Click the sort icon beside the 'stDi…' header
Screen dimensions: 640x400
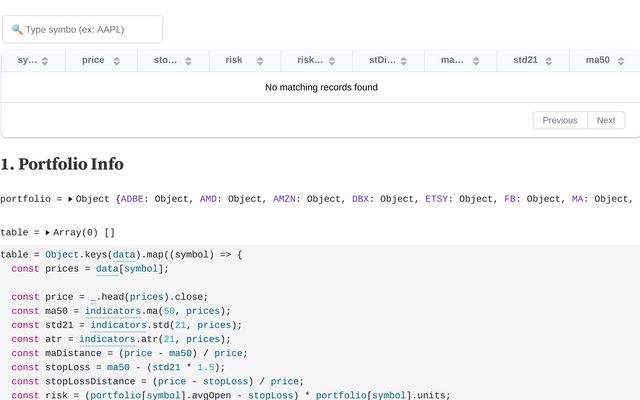[405, 61]
